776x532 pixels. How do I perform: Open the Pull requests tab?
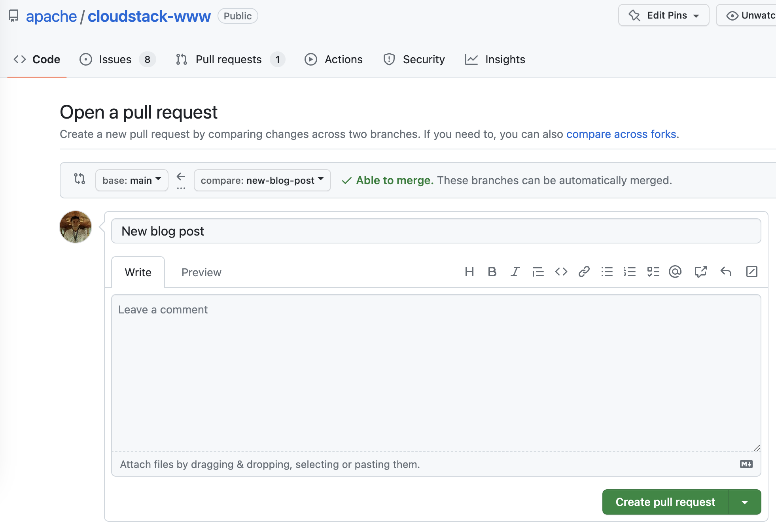click(x=230, y=59)
